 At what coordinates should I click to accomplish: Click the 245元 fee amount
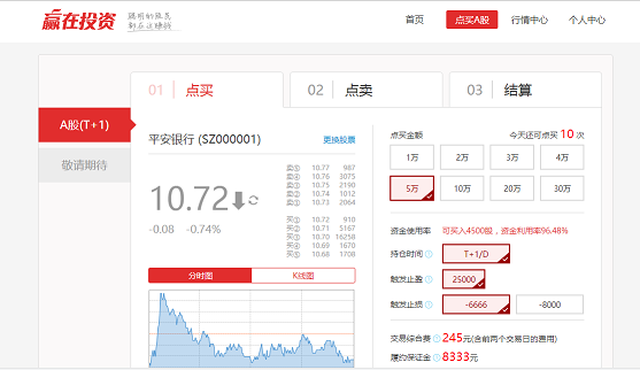coord(456,338)
